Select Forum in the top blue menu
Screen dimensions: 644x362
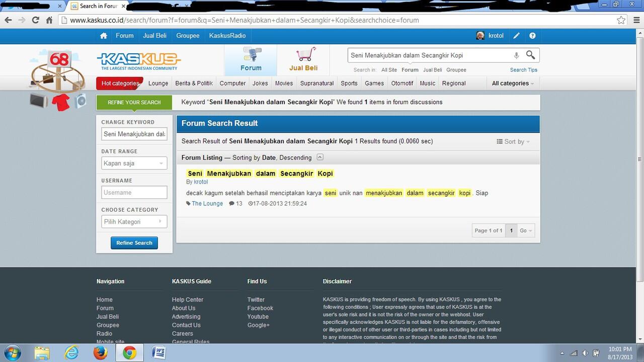(125, 36)
